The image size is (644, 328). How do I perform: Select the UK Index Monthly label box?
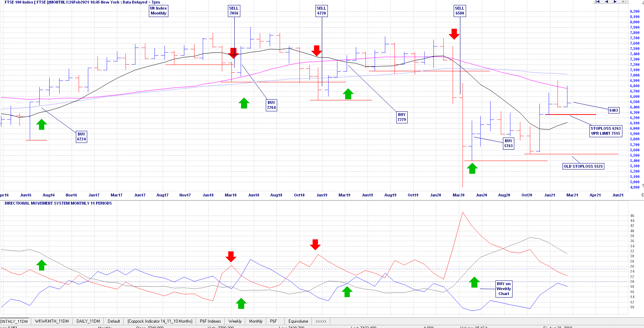(158, 11)
